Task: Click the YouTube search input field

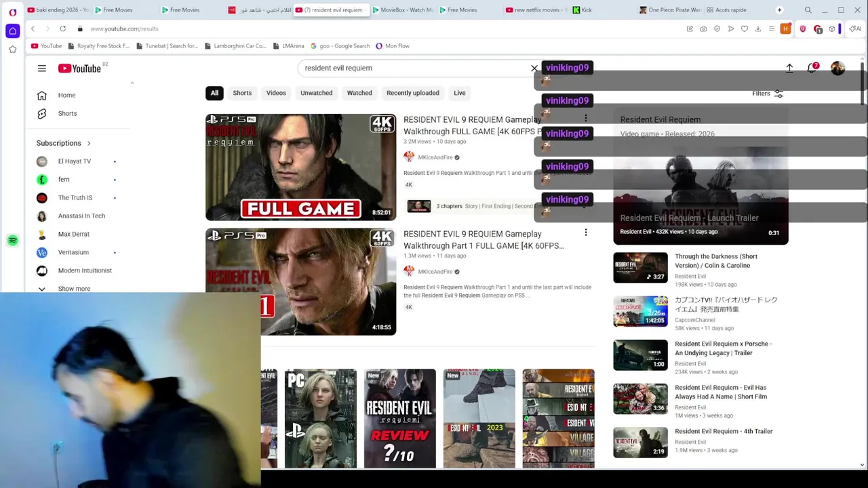Action: click(x=414, y=68)
